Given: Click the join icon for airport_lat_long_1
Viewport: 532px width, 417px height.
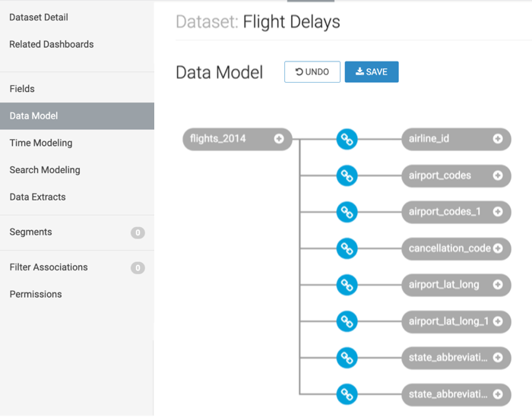Looking at the screenshot, I should [347, 321].
